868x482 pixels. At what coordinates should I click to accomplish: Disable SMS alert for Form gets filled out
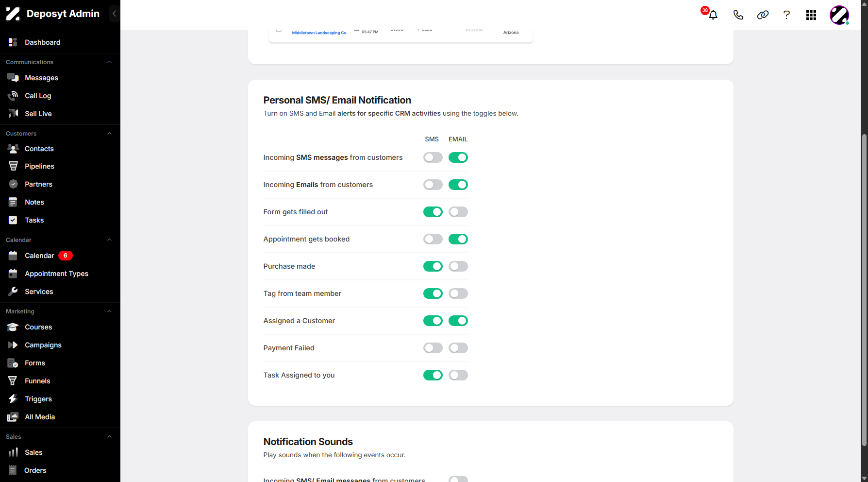(433, 212)
